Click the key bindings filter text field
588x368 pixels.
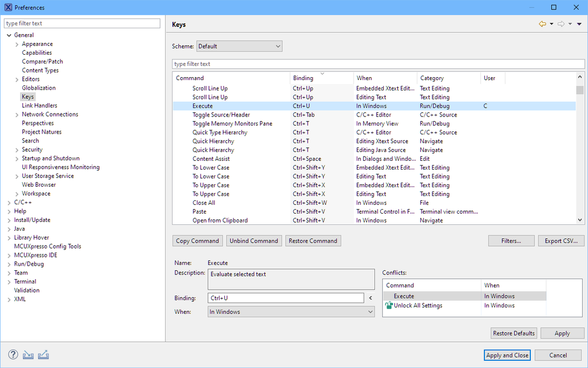(378, 64)
